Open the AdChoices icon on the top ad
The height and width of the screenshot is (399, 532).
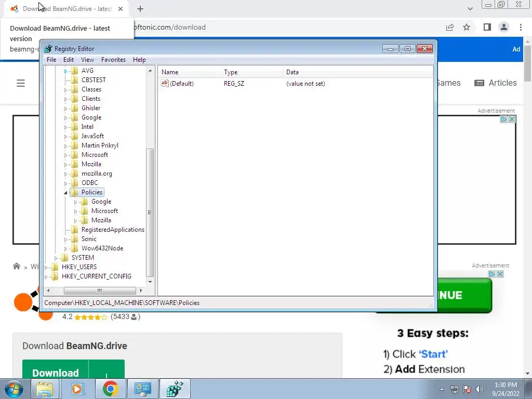click(504, 119)
